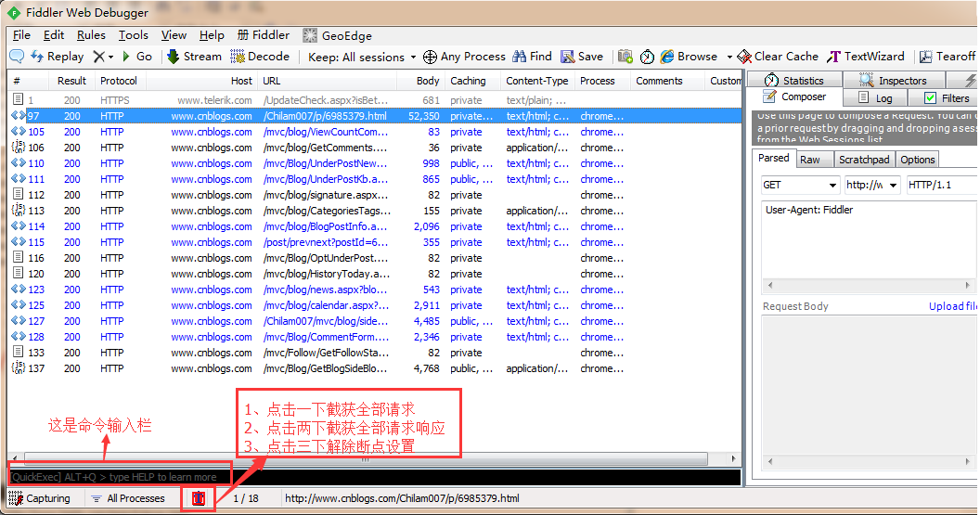Toggle Capturing in the status bar
The width and height of the screenshot is (980, 515).
(x=39, y=498)
